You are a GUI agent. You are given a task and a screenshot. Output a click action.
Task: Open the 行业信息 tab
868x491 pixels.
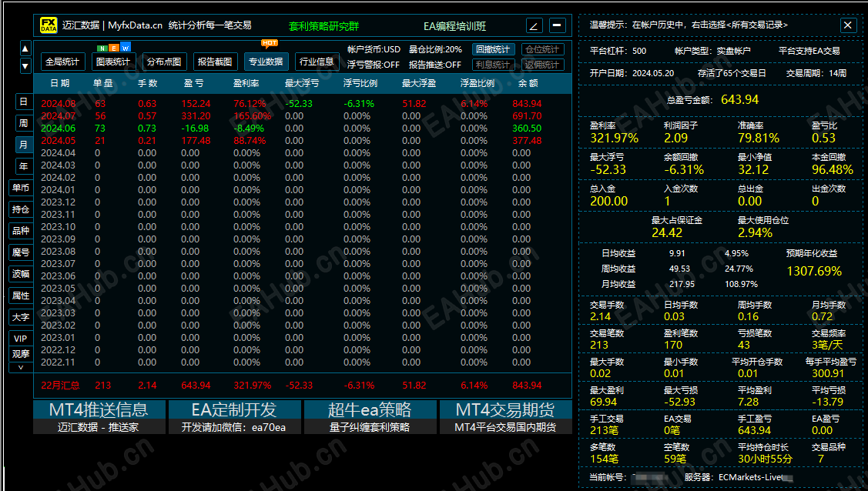coord(317,62)
